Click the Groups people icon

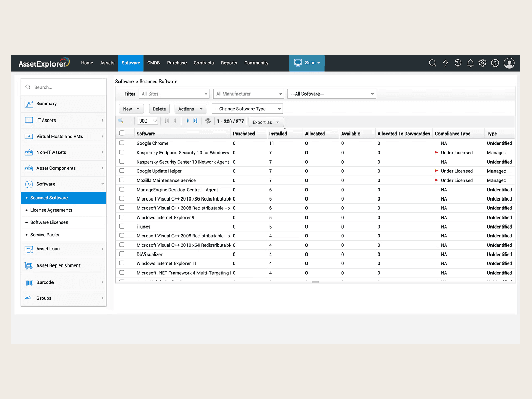click(28, 298)
